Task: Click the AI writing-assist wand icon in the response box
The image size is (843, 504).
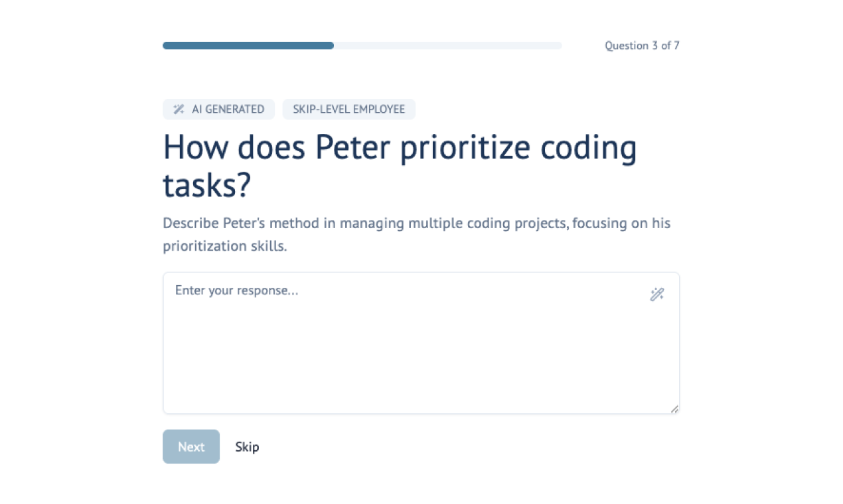Action: 657,294
